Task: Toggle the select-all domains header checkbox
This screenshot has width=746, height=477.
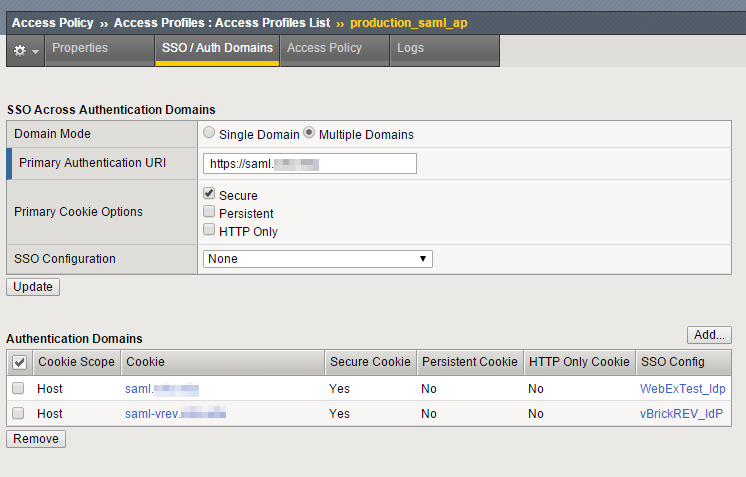Action: click(x=19, y=362)
